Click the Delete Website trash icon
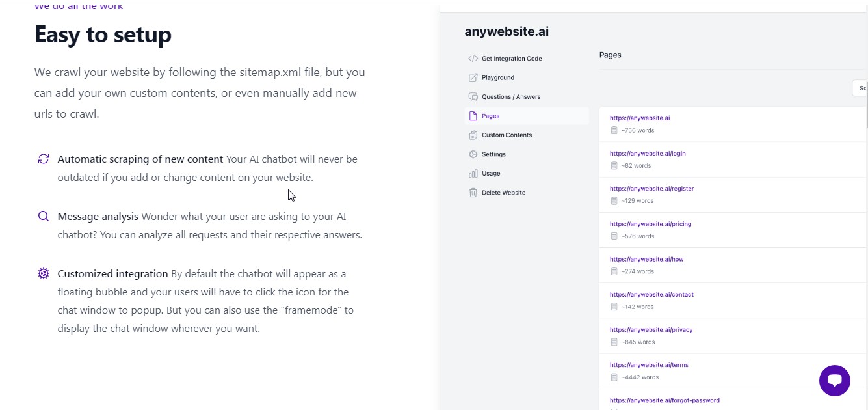The height and width of the screenshot is (410, 868). (473, 193)
